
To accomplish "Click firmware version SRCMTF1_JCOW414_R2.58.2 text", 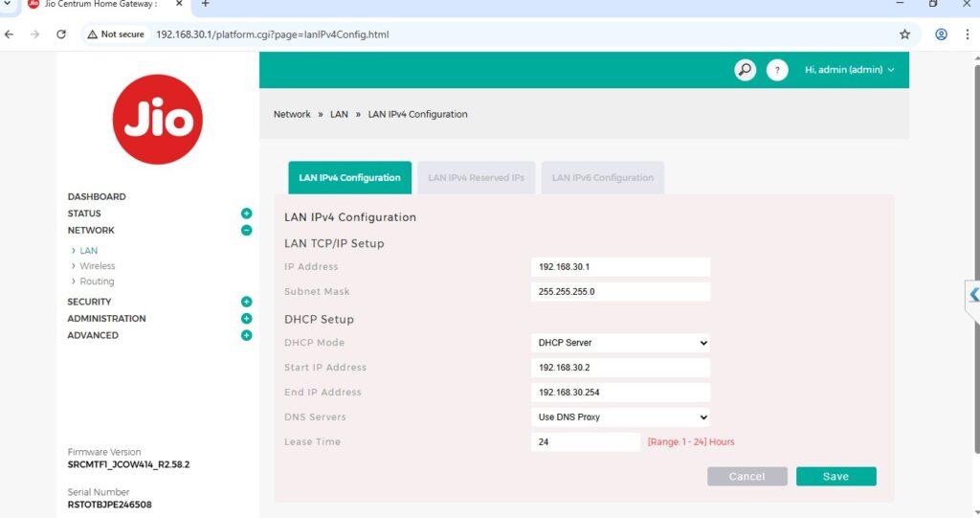I will coord(129,464).
